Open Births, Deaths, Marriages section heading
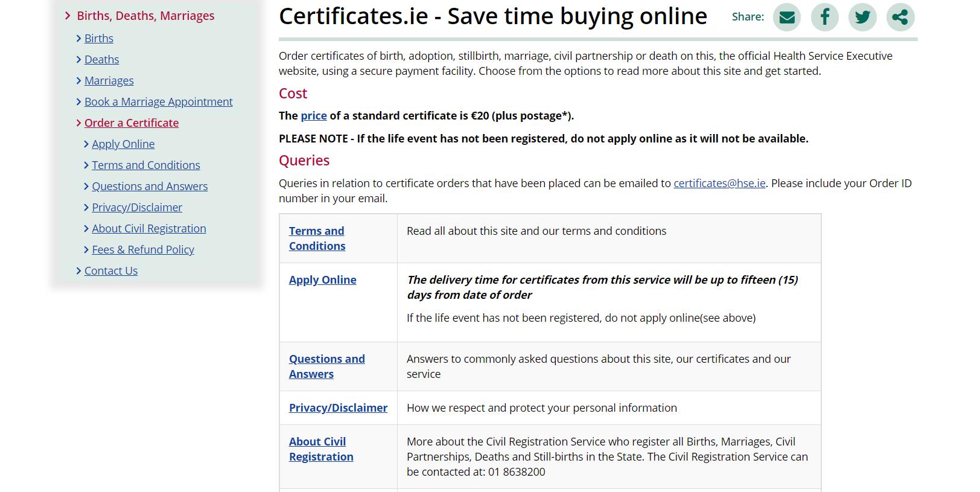Viewport: 980px width, 492px height. (145, 16)
